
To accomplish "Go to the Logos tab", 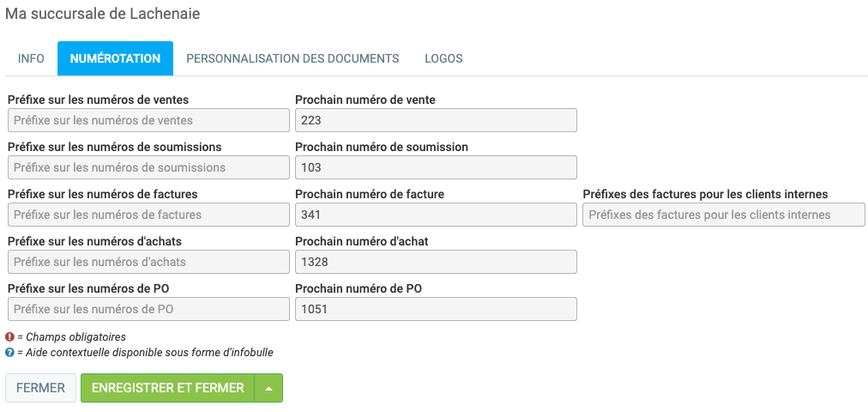I will pyautogui.click(x=443, y=58).
